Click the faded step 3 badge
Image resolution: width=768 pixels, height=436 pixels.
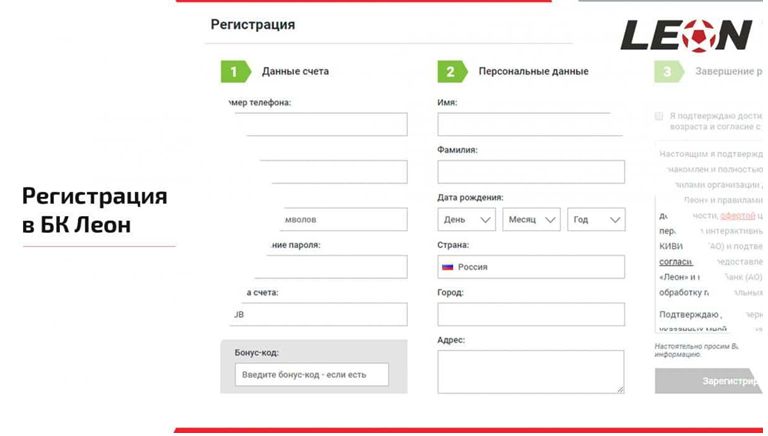pos(669,72)
